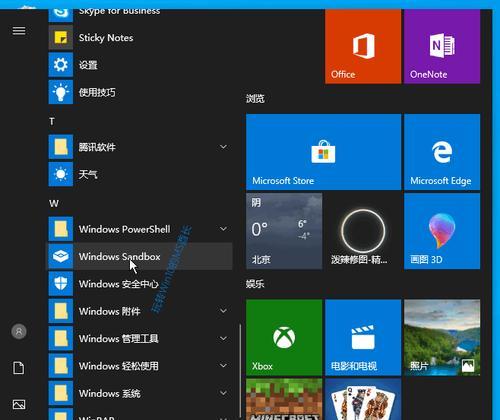This screenshot has height=420, width=500.
Task: Launch the Windows Sandbox box icon
Action: pos(61,256)
